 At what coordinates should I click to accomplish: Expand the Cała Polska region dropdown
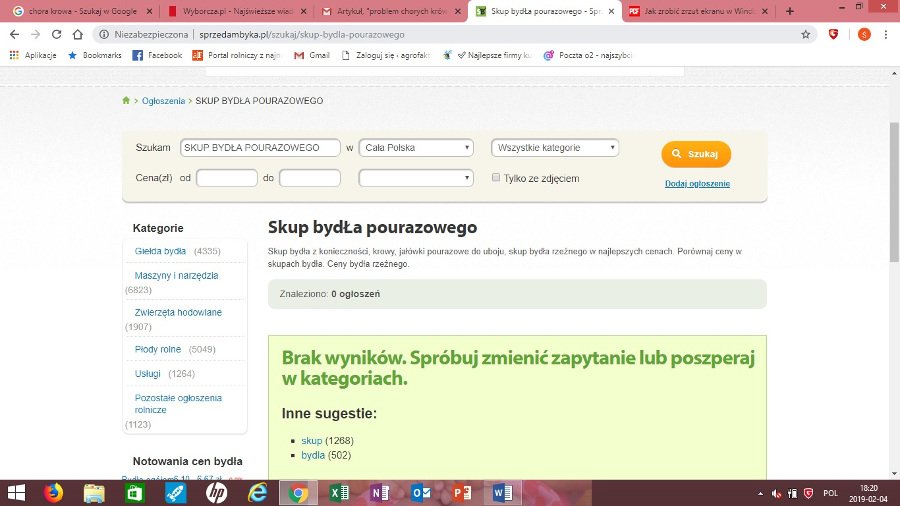(x=416, y=148)
